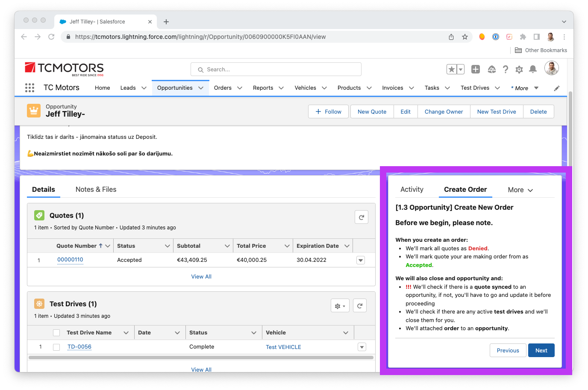Close the Jeff Tilley Salesforce browser tab
Viewport: 588px width, 390px height.
(x=150, y=22)
